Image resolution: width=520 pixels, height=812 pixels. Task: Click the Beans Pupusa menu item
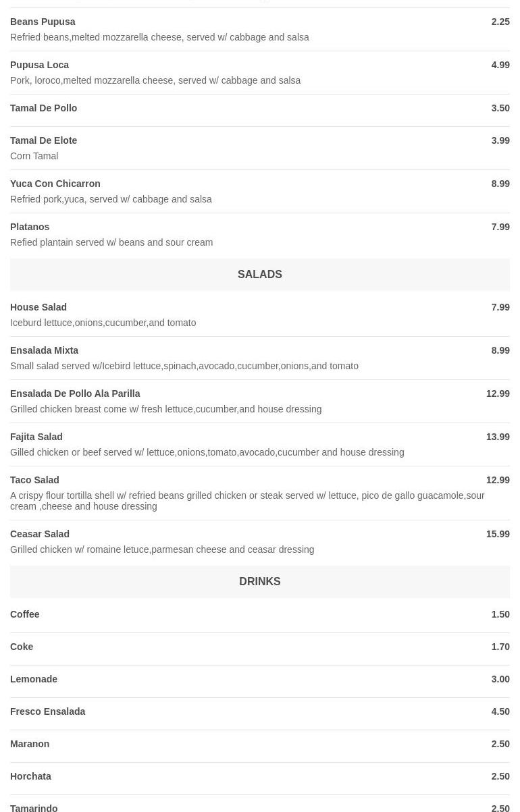coord(43,22)
